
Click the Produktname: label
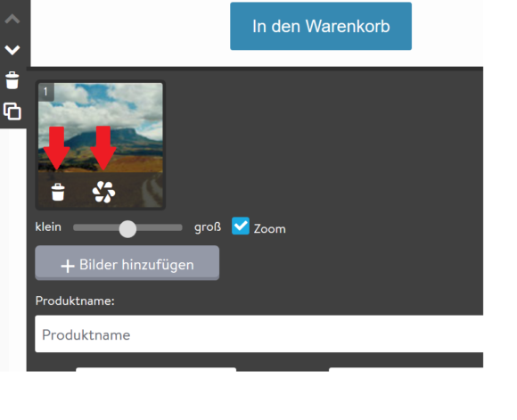[75, 301]
